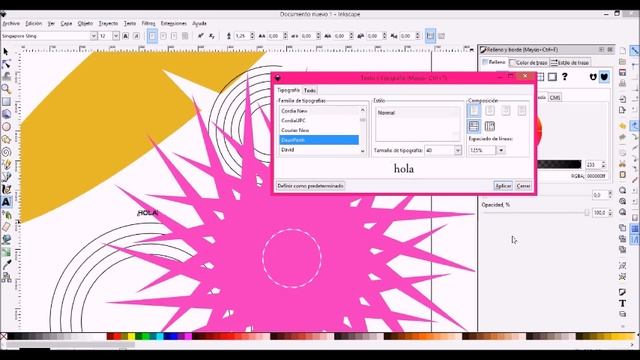Click the Aplicar button
The width and height of the screenshot is (640, 360).
(503, 186)
